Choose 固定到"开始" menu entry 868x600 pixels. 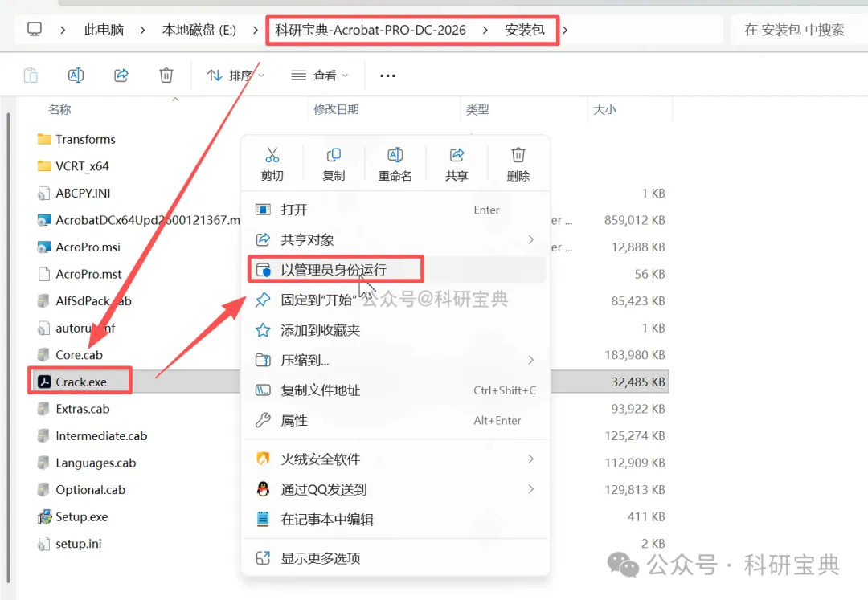pos(395,300)
